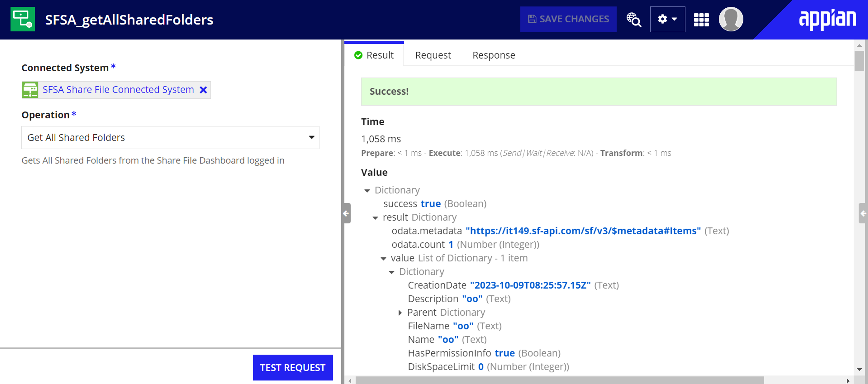Click the 1,058 ms time value
The image size is (868, 384).
pyautogui.click(x=381, y=139)
